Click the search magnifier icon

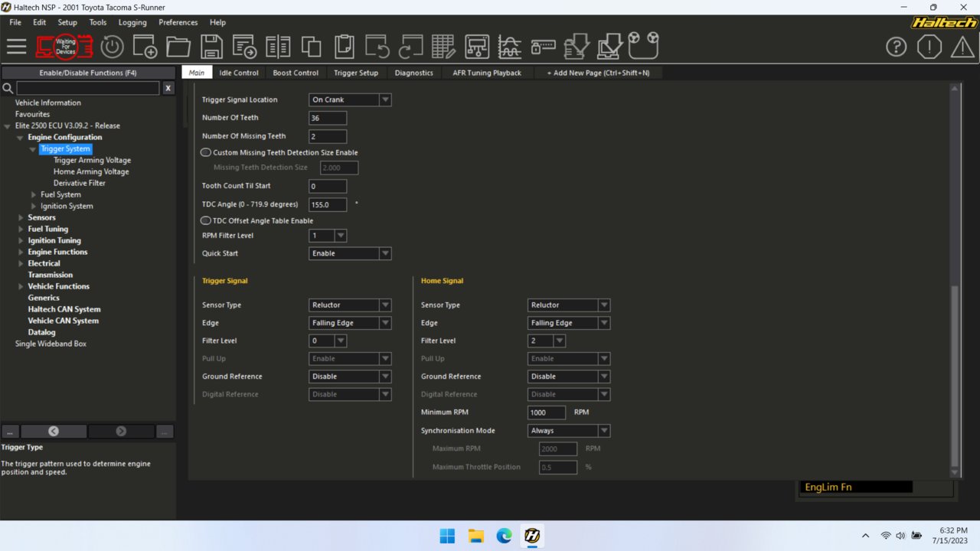[8, 89]
